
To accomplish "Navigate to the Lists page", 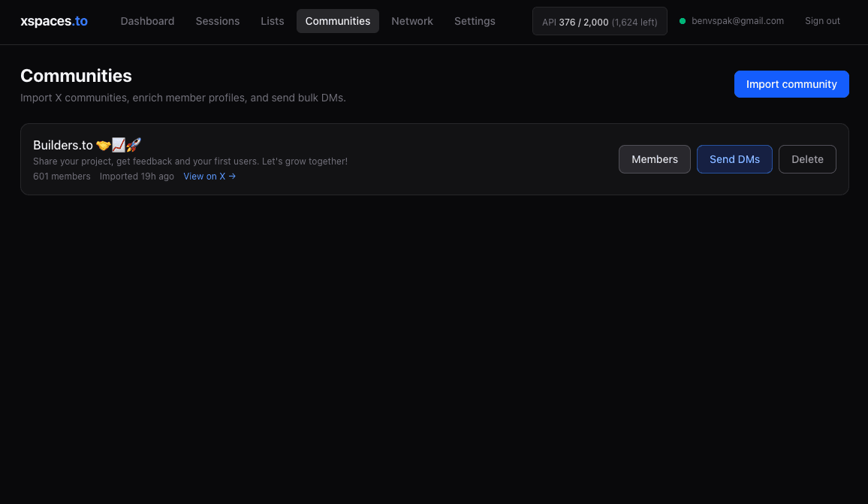I will point(273,21).
